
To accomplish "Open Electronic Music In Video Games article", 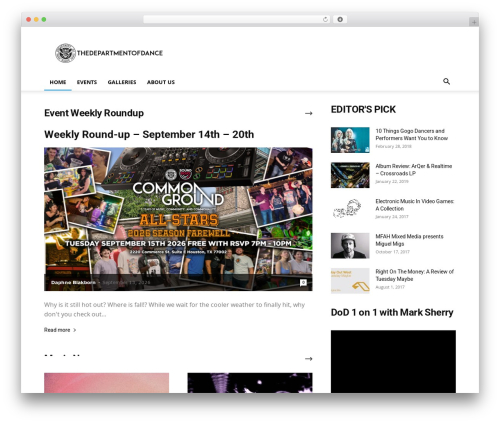I will pos(415,205).
